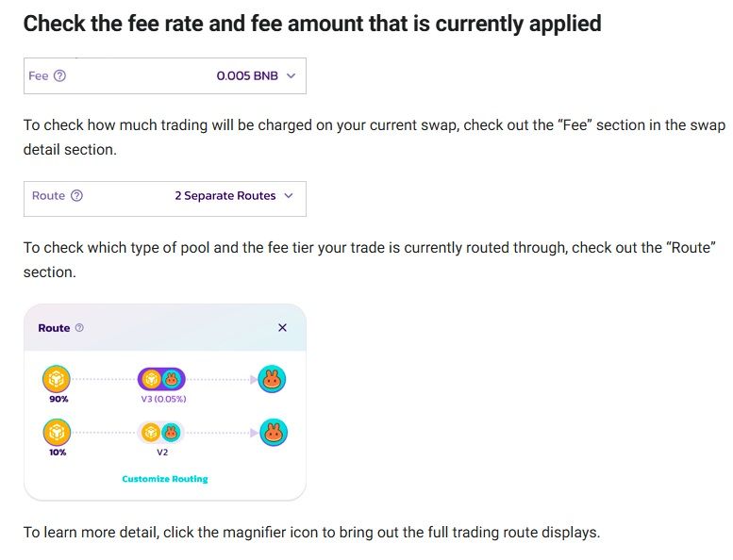The width and height of the screenshot is (733, 560).
Task: Click the help icon beside the Route row label
Action: (x=77, y=196)
